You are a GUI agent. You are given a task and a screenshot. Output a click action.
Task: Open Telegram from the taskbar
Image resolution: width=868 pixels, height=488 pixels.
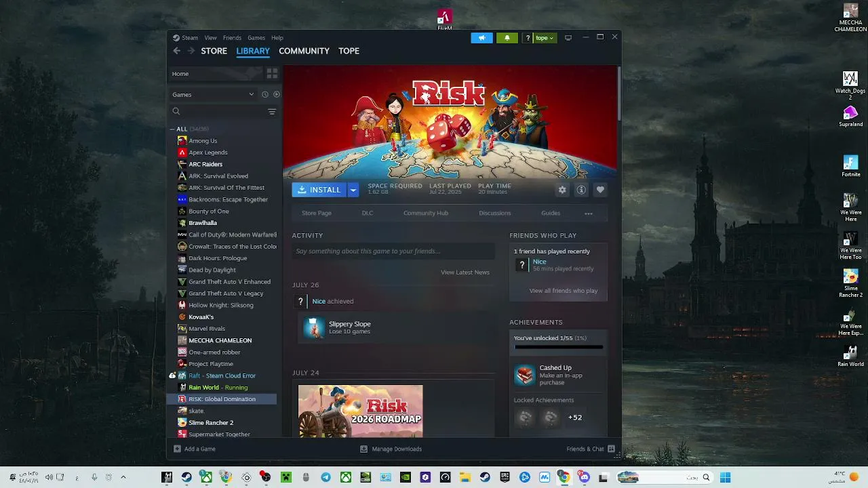325,477
